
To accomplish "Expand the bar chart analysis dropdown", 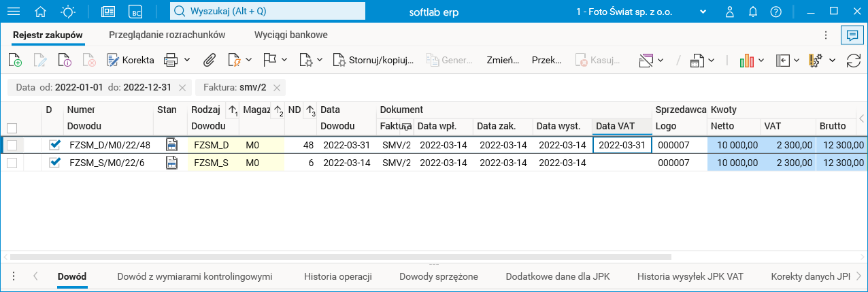I will pyautogui.click(x=763, y=61).
